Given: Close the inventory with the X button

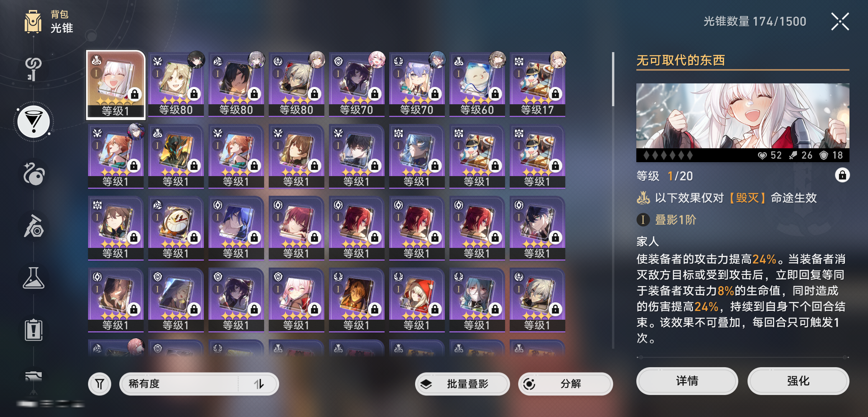Looking at the screenshot, I should pos(840,22).
